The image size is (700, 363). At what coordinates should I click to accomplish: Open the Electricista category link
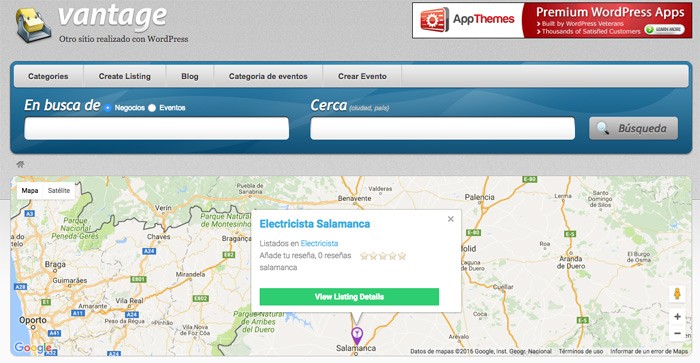click(x=319, y=243)
